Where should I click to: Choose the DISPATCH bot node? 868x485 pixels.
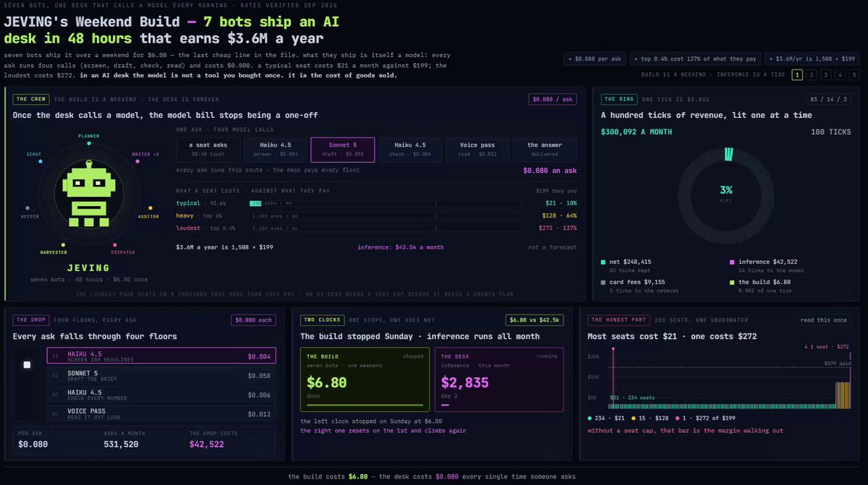[x=115, y=245]
